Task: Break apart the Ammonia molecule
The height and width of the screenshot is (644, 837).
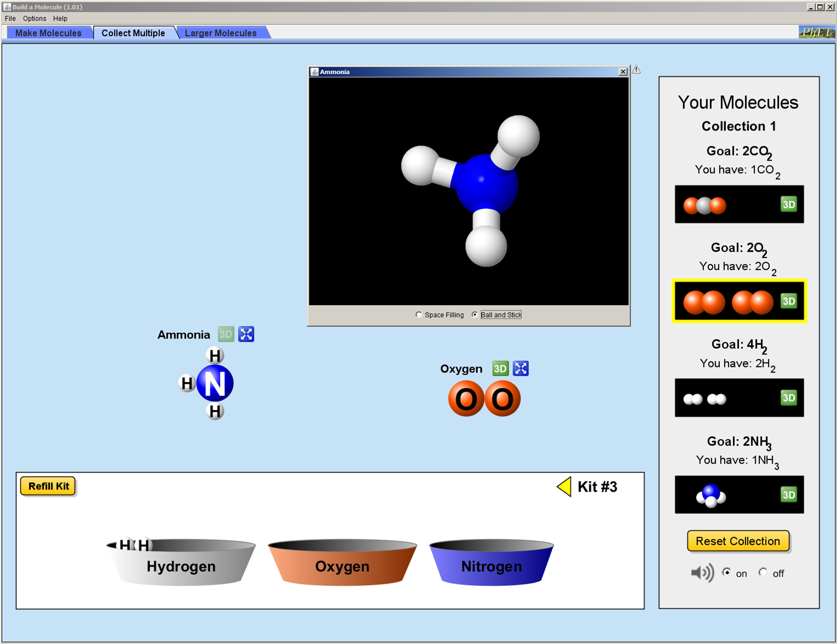Action: 246,334
